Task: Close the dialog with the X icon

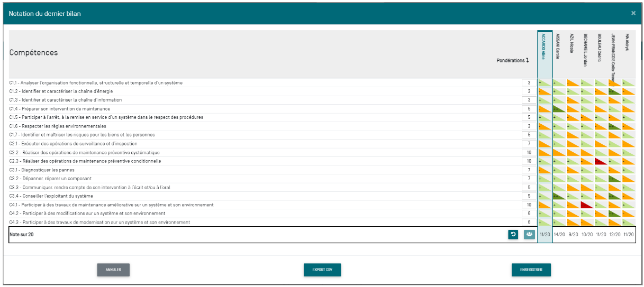Action: point(633,13)
